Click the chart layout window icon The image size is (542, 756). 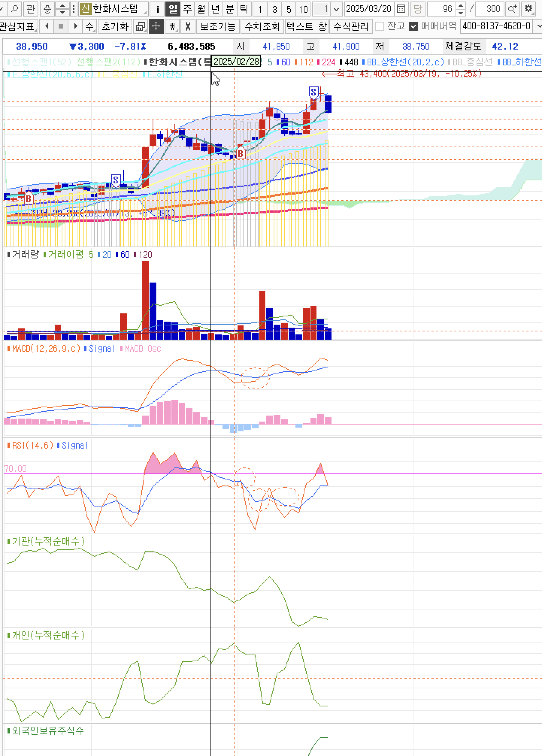tap(141, 26)
